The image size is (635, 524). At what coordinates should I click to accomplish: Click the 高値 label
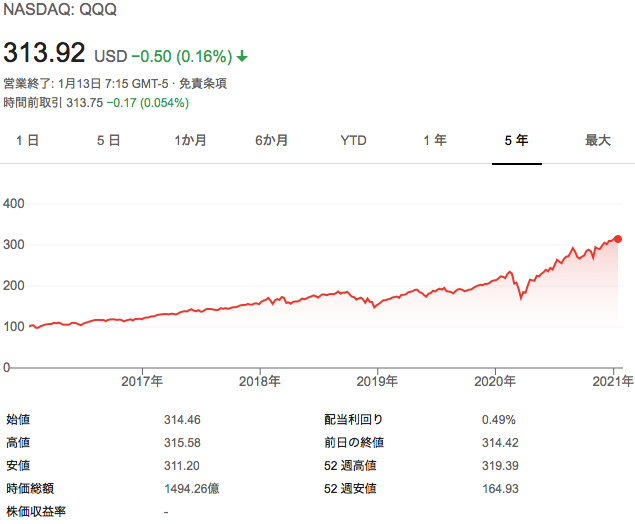(18, 443)
